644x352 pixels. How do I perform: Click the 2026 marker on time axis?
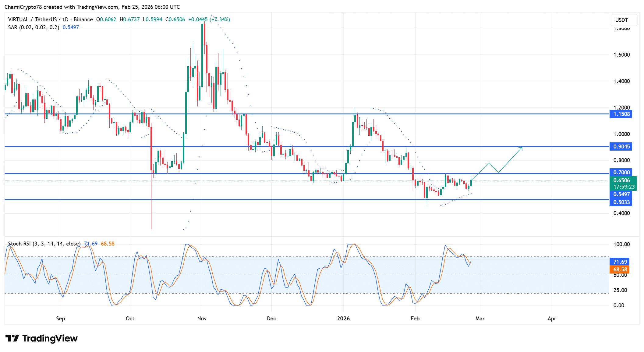344,318
